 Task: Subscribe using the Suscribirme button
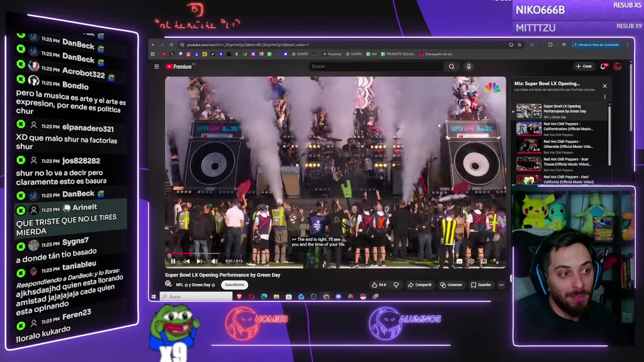[234, 285]
